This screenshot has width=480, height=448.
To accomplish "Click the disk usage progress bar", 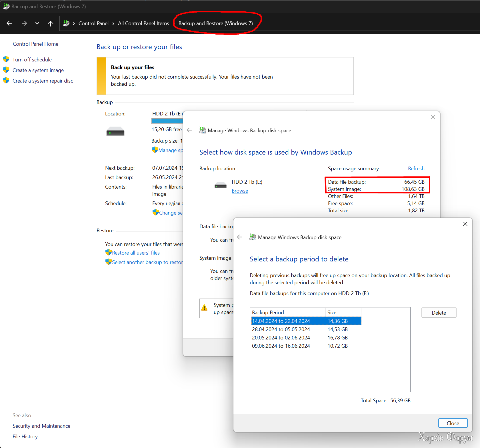I will coord(167,121).
